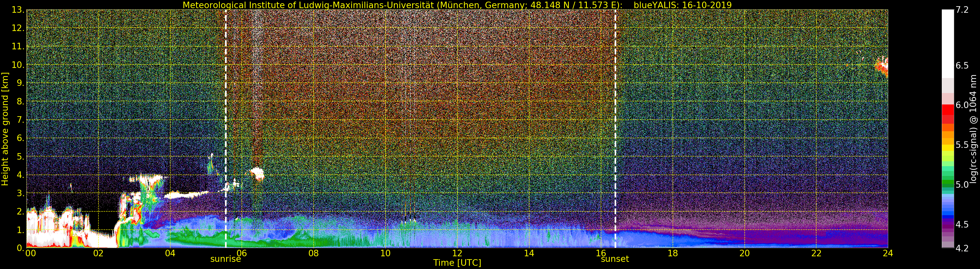Viewport: 980px width, 269px height.
Task: Click the time axis tick '20'
Action: click(x=745, y=253)
